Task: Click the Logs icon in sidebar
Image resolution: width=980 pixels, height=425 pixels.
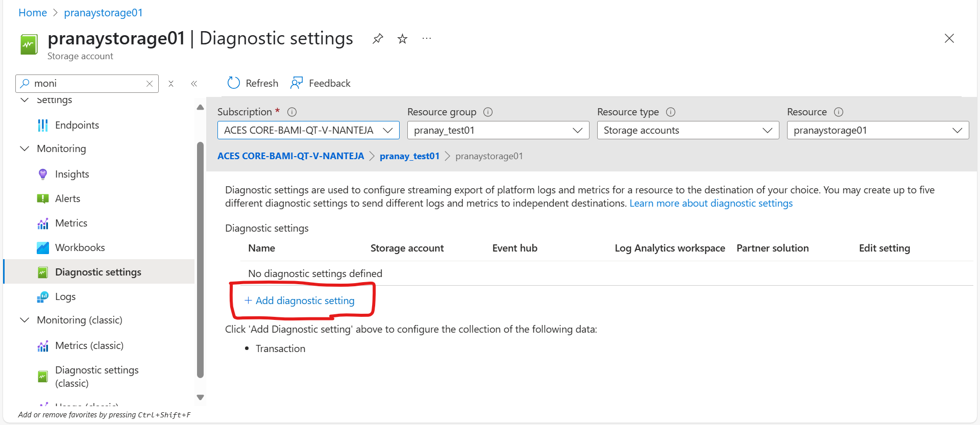Action: pyautogui.click(x=43, y=297)
